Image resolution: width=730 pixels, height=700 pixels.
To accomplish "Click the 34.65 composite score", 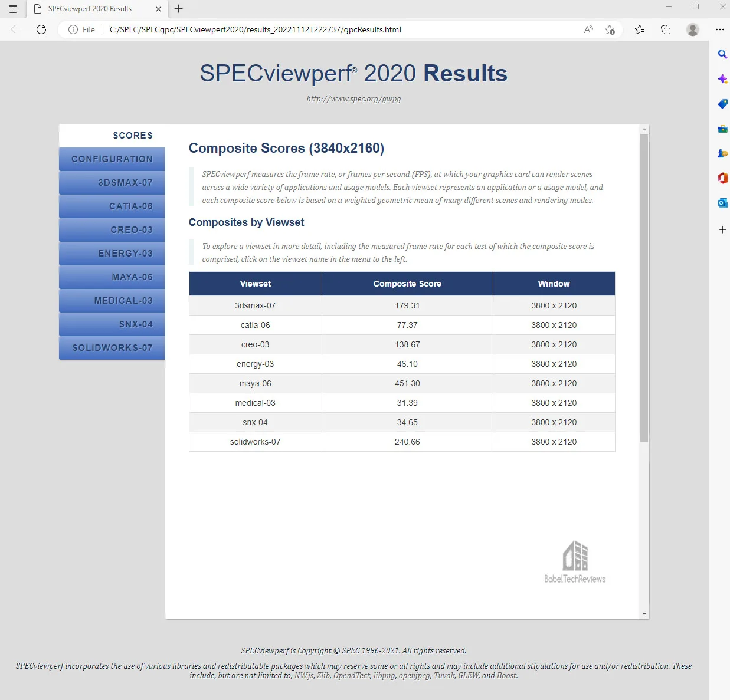I will click(407, 422).
